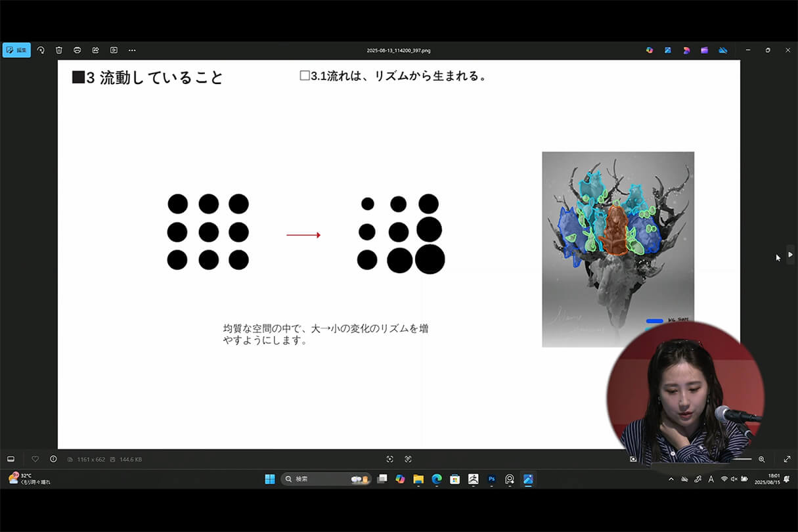Mark the photo as favorite

pyautogui.click(x=35, y=459)
